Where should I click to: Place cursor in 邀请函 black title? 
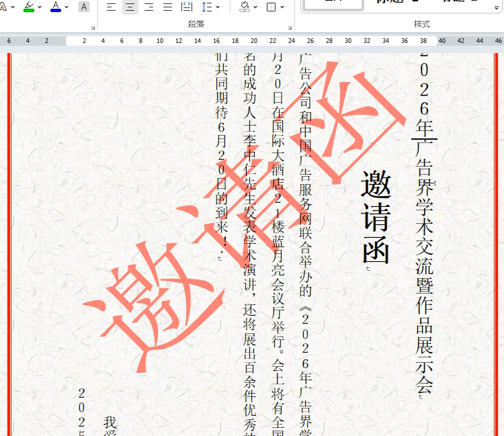tap(376, 217)
